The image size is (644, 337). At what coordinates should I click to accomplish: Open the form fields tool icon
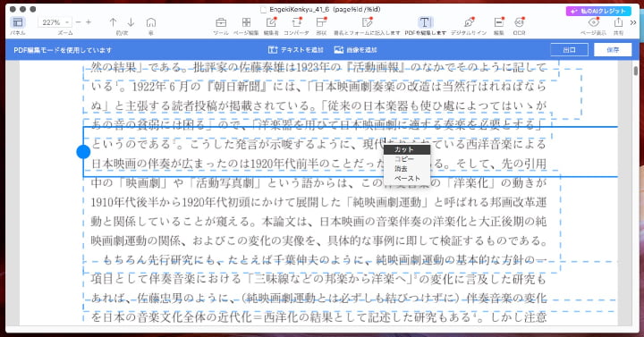tap(321, 22)
